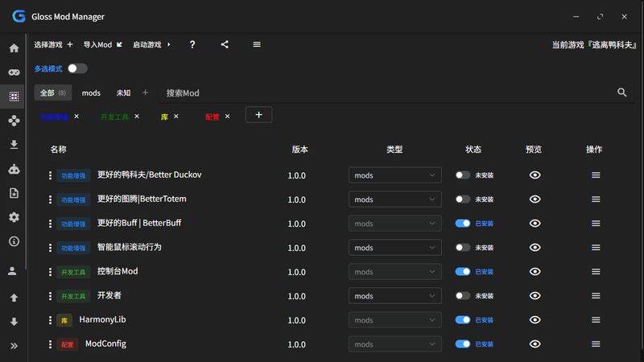644x362 pixels.
Task: Open the Home page in sidebar
Action: [14, 48]
